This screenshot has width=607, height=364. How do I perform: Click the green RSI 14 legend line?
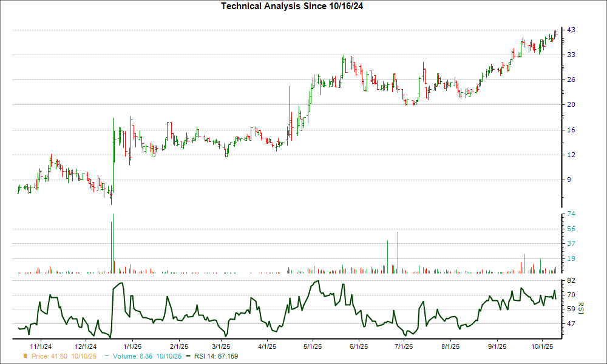coord(188,356)
